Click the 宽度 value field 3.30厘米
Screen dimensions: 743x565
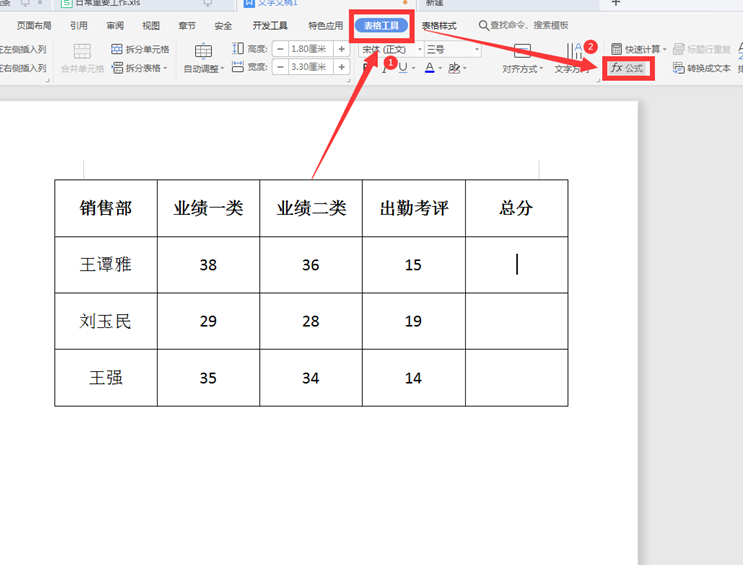(x=311, y=67)
